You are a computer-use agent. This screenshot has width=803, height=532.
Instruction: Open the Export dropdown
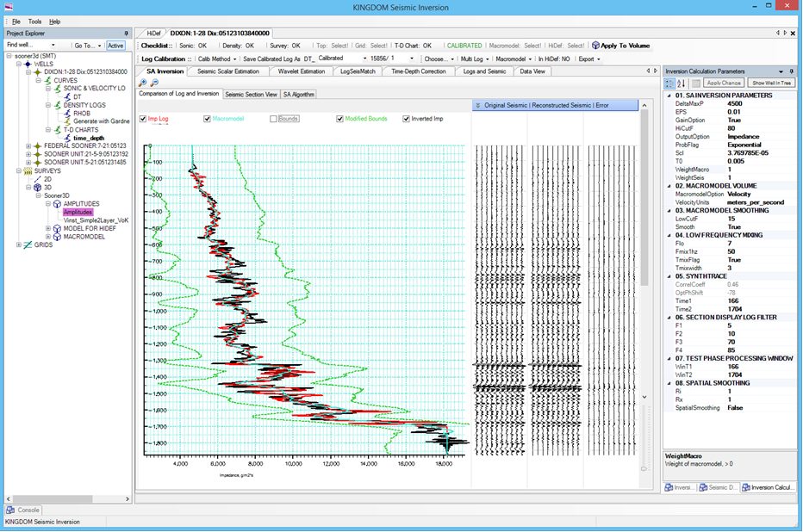click(x=589, y=59)
